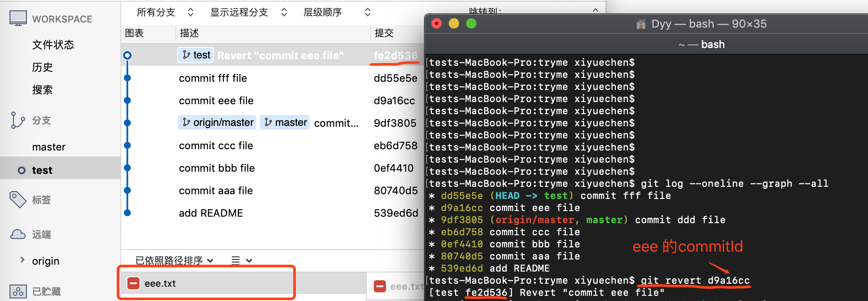Click the remotes cloud icon in sidebar

click(18, 234)
